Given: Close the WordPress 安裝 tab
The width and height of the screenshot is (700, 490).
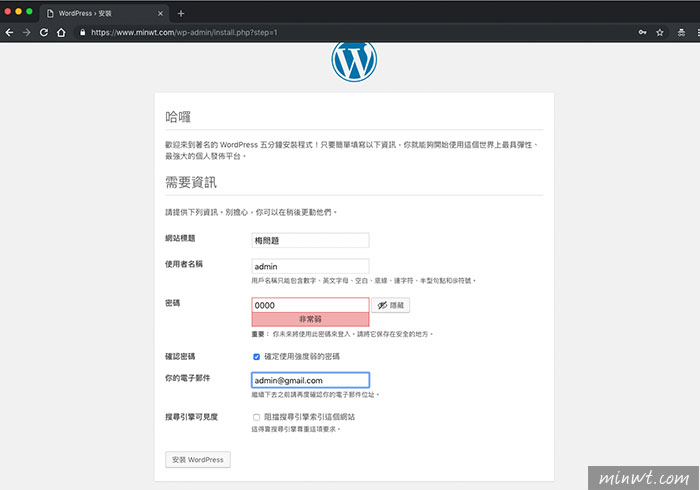Looking at the screenshot, I should click(x=160, y=13).
